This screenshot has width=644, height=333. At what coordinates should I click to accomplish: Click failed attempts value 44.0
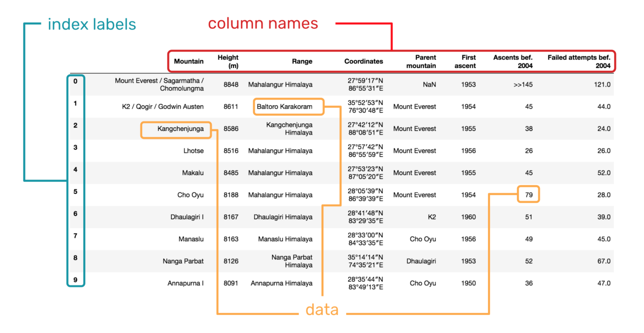[604, 106]
